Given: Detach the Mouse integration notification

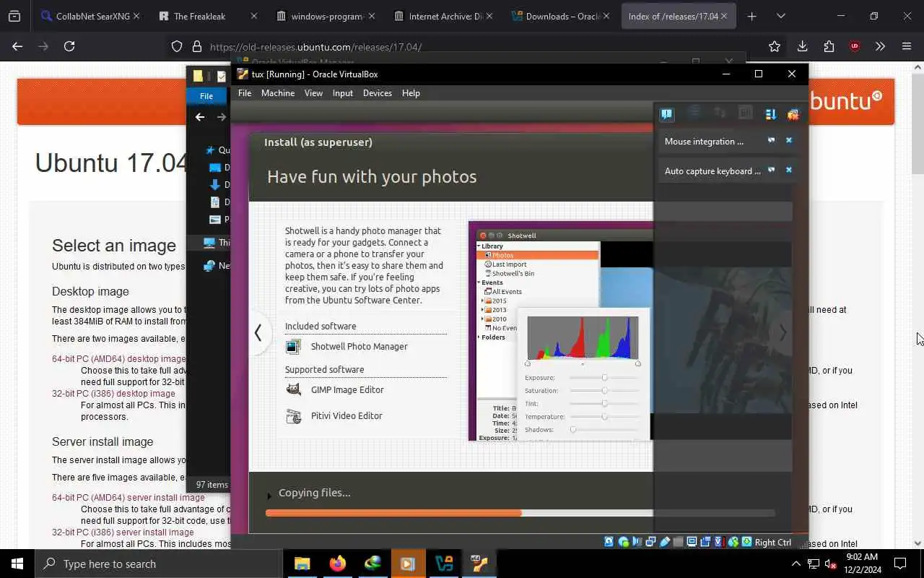Looking at the screenshot, I should pos(771,141).
